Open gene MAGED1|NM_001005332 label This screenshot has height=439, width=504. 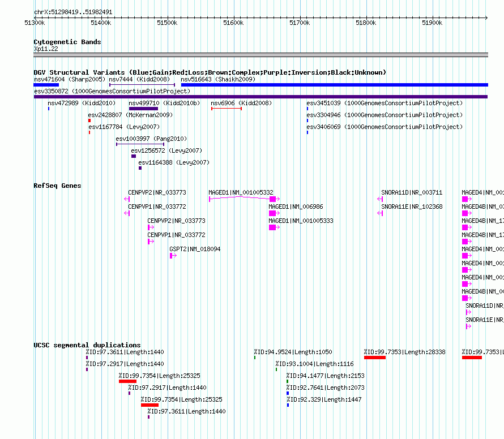[241, 192]
